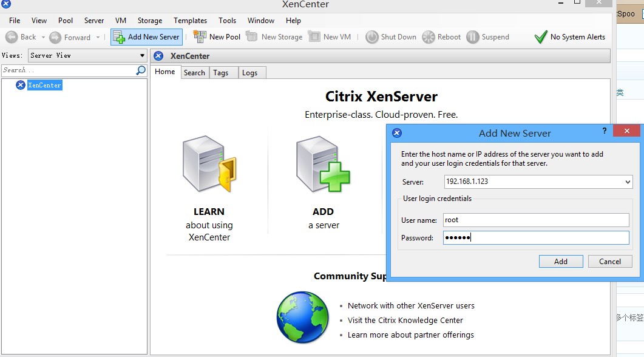The image size is (644, 357).
Task: Close the Add New Server dialog
Action: click(x=626, y=131)
